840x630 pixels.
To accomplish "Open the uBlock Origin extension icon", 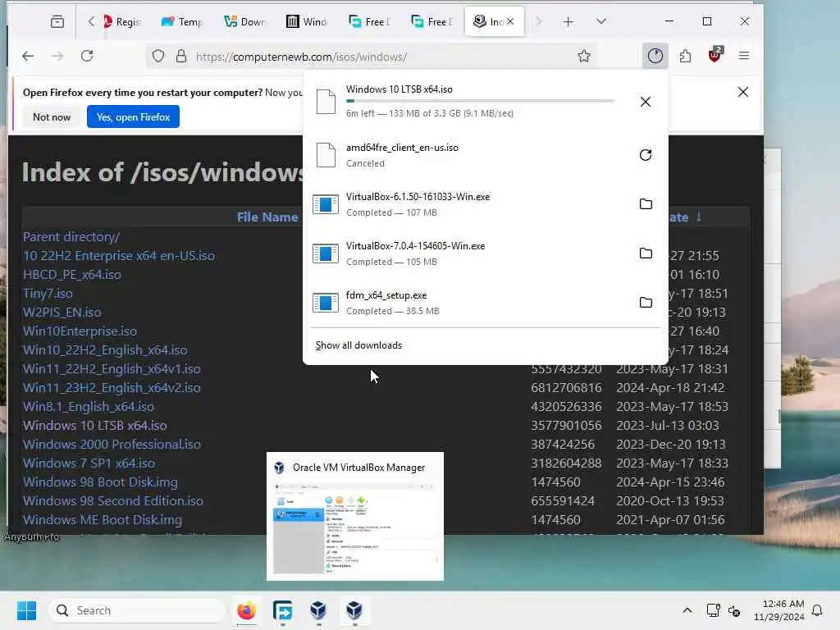I will (x=715, y=55).
